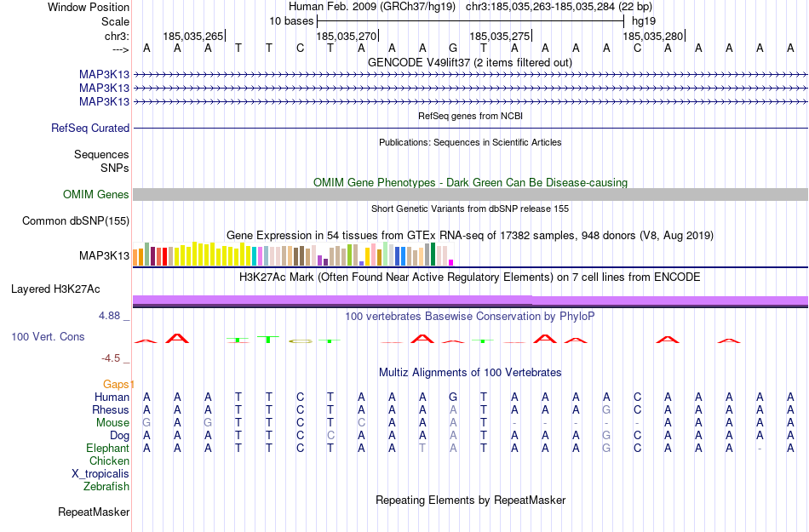This screenshot has width=809, height=532.
Task: Click the RefSeq Curated intron line
Action: (x=470, y=128)
